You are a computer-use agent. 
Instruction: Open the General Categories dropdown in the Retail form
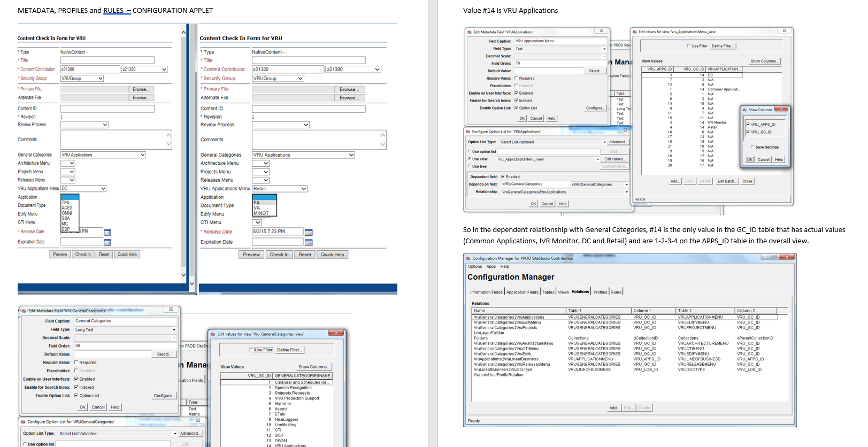(x=351, y=155)
